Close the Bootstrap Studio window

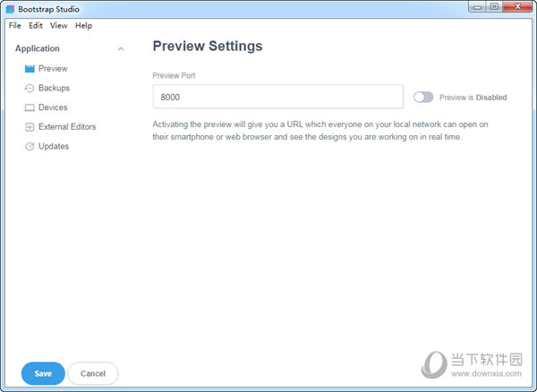(518, 6)
